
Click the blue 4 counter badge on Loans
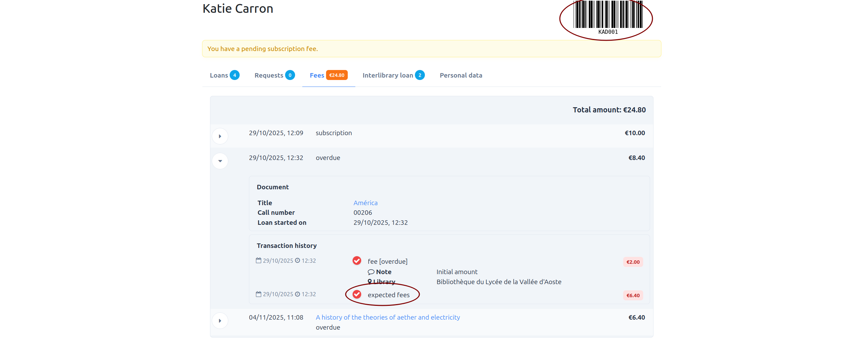tap(234, 75)
